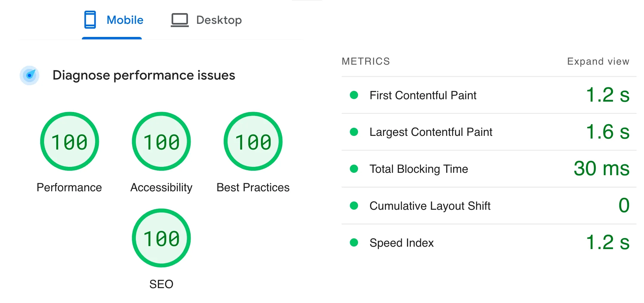The height and width of the screenshot is (303, 644).
Task: Switch to the Desktop tab
Action: (x=219, y=20)
